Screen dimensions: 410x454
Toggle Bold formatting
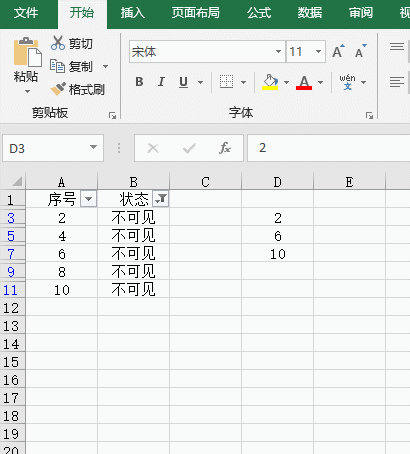[139, 82]
